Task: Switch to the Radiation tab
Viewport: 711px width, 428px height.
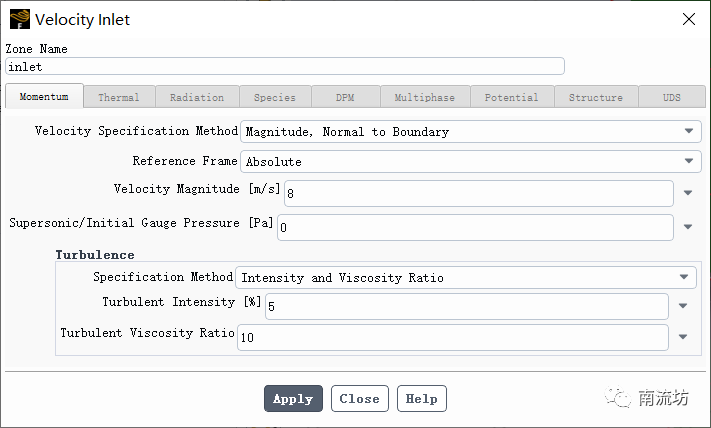Action: [x=197, y=97]
